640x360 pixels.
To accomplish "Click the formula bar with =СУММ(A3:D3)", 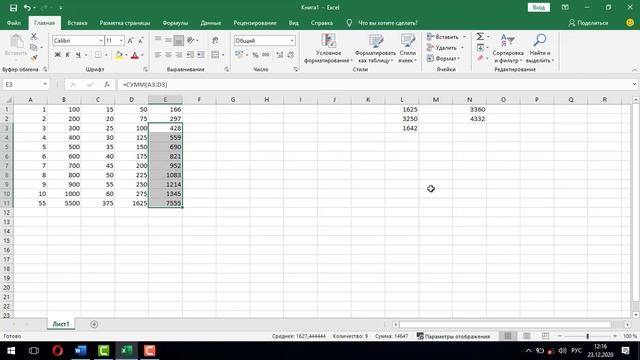I will tap(373, 84).
